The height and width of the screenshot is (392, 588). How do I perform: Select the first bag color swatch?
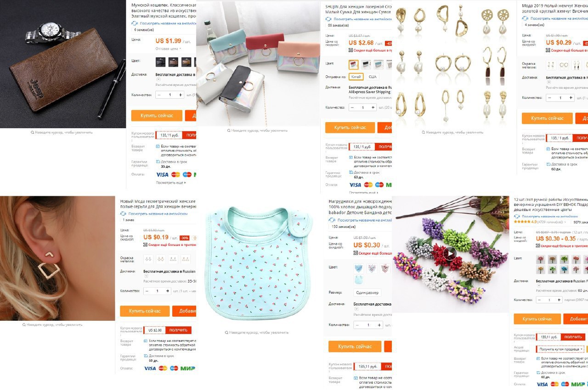click(353, 64)
